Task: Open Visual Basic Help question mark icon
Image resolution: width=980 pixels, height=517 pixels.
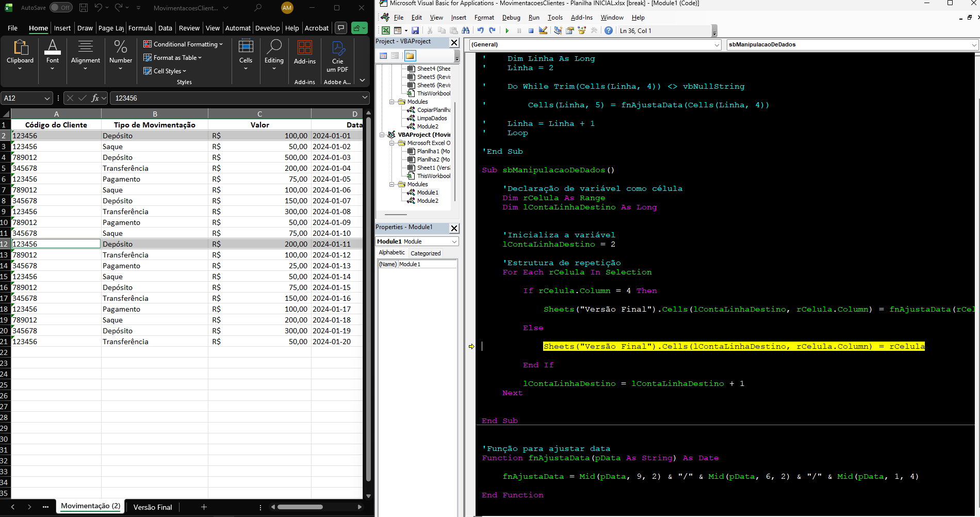Action: [609, 31]
